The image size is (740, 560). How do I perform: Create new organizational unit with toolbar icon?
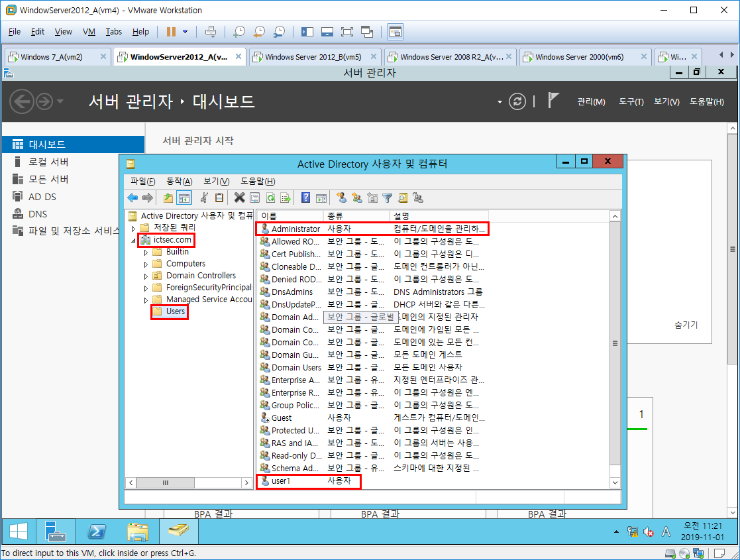372,198
